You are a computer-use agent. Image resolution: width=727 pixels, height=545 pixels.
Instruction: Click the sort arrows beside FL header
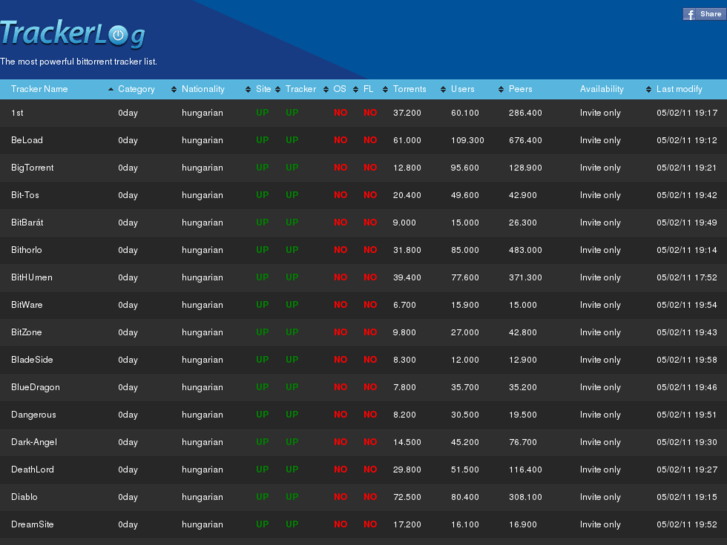pyautogui.click(x=385, y=89)
